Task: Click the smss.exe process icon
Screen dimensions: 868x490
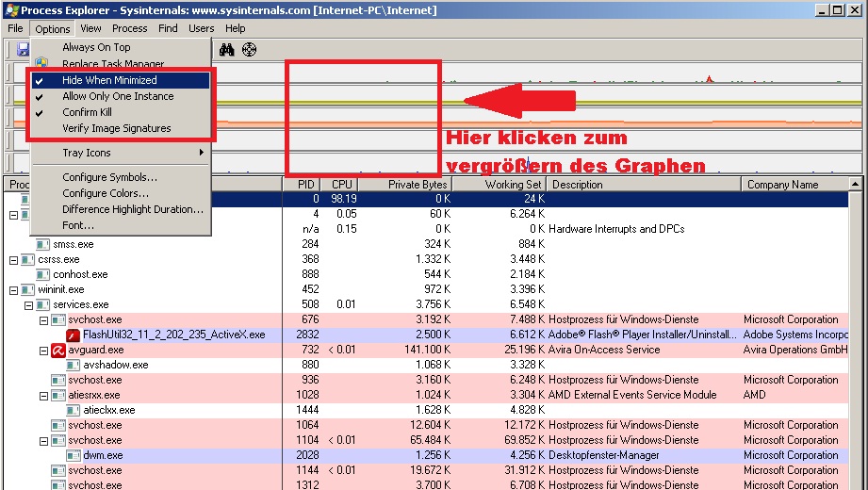Action: [x=42, y=244]
